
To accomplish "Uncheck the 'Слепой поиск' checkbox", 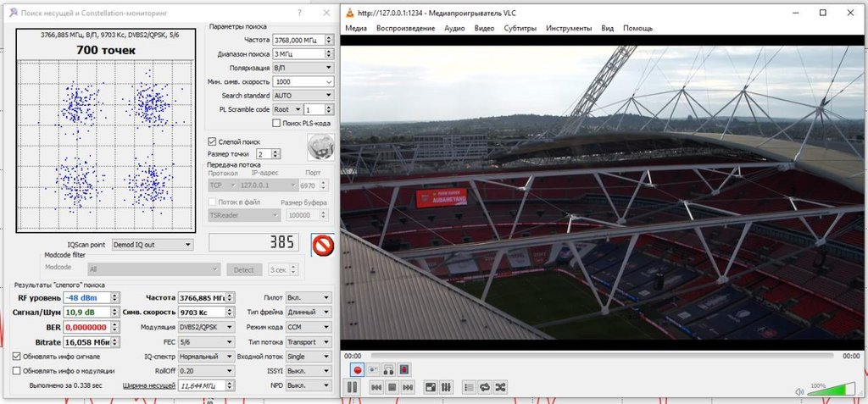I will [213, 141].
